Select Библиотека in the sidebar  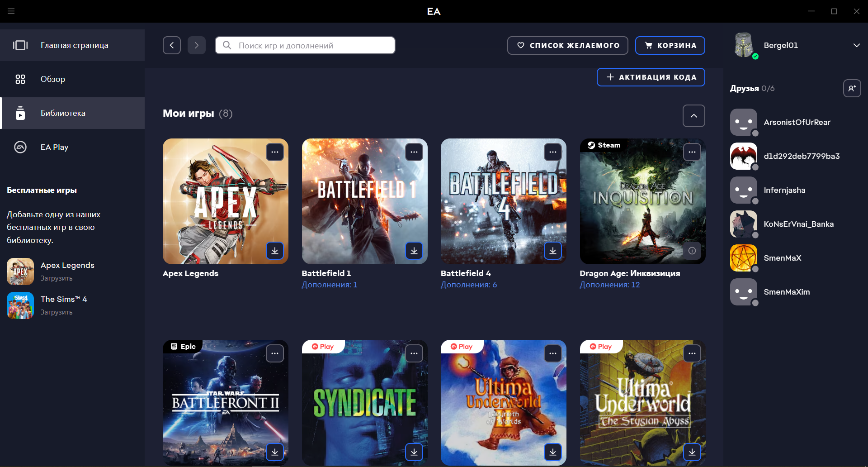(72, 113)
